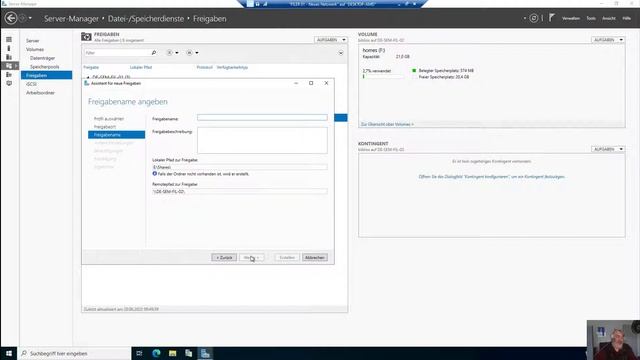Image resolution: width=640 pixels, height=360 pixels.
Task: Open the notifications flag in the header
Action: tap(551, 18)
